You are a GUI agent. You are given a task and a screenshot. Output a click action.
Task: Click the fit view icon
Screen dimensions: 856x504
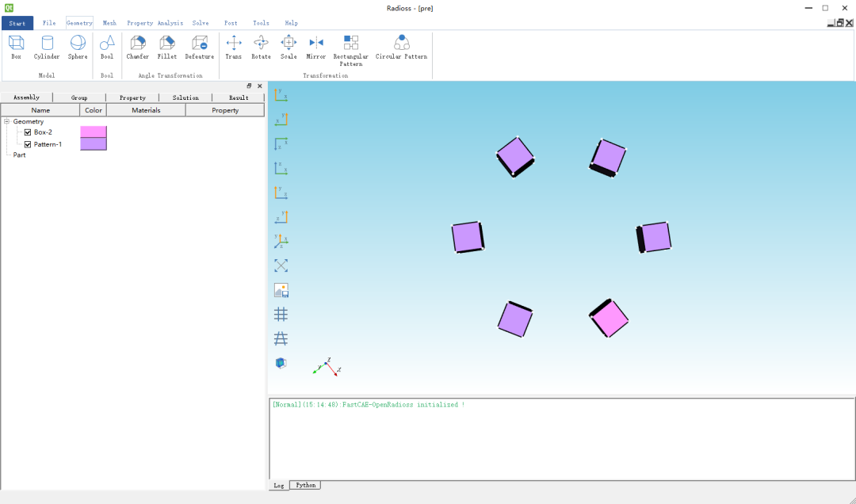coord(281,265)
